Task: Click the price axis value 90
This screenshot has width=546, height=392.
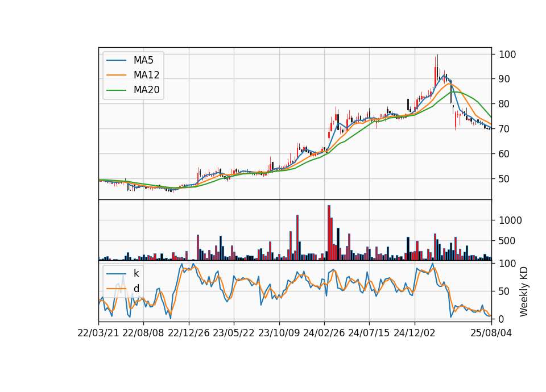Action: [x=504, y=79]
